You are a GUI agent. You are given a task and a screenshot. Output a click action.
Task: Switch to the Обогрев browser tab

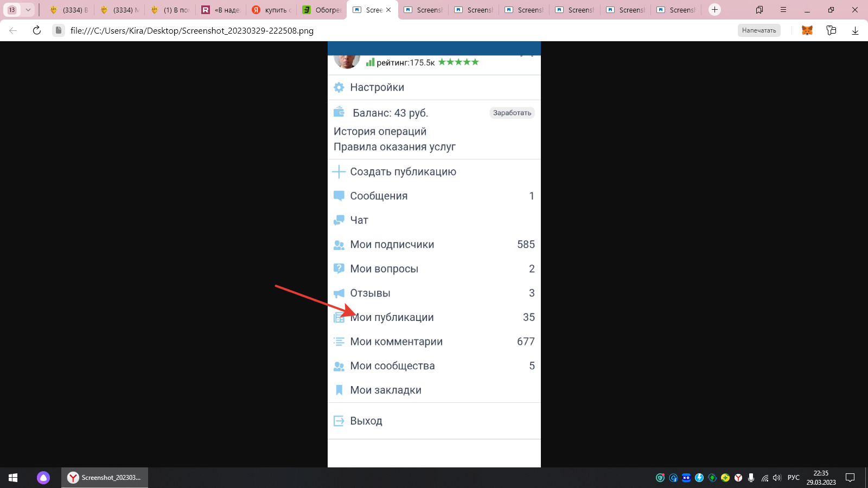coord(322,10)
